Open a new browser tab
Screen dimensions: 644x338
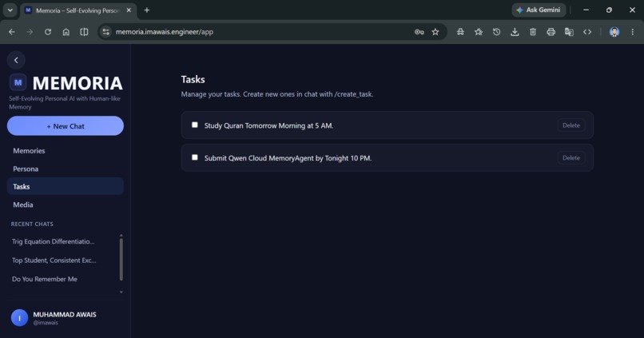tap(147, 10)
